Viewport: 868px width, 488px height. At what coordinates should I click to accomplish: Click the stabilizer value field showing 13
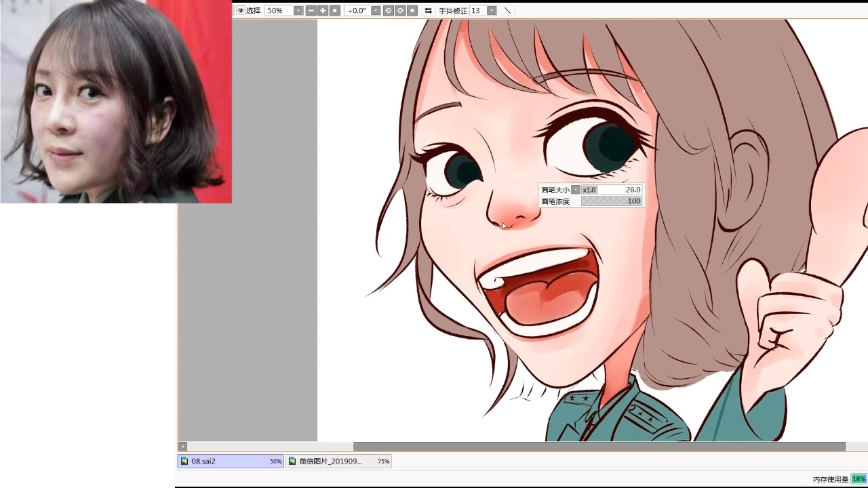[478, 11]
